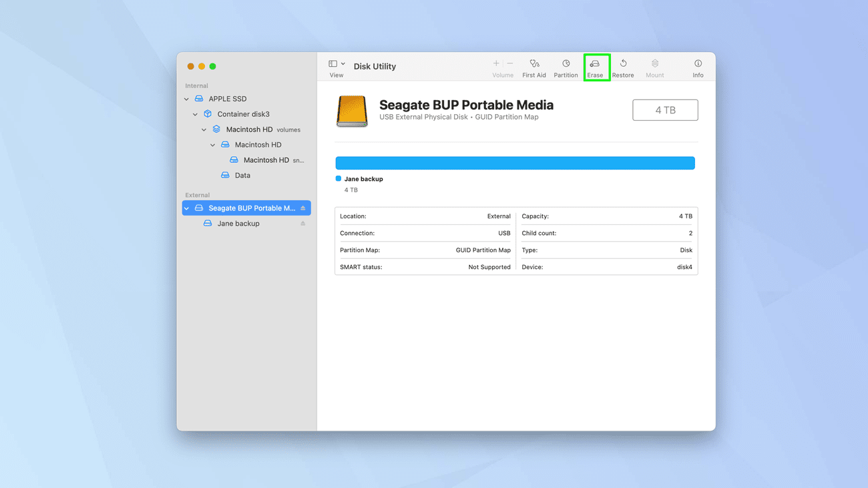
Task: Open the Info panel
Action: (x=698, y=67)
